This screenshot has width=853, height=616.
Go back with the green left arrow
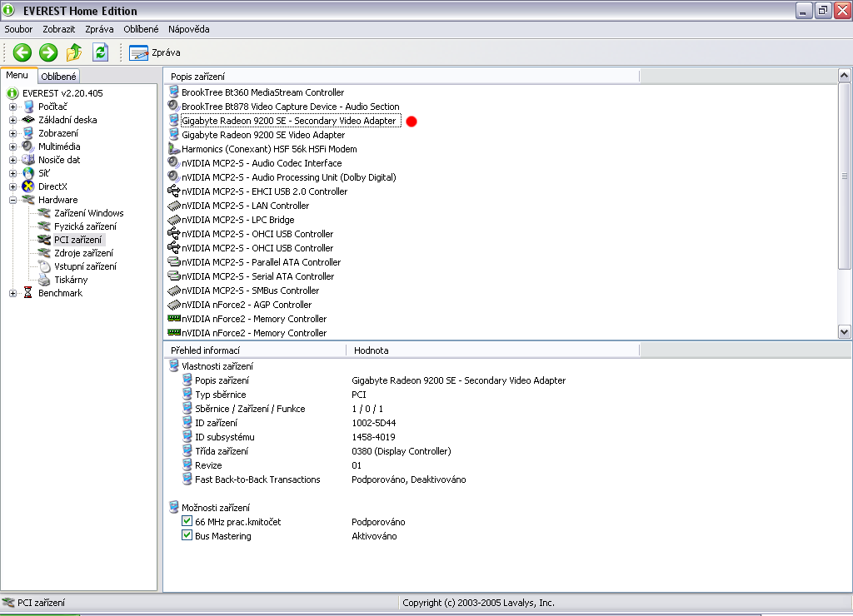(x=22, y=52)
